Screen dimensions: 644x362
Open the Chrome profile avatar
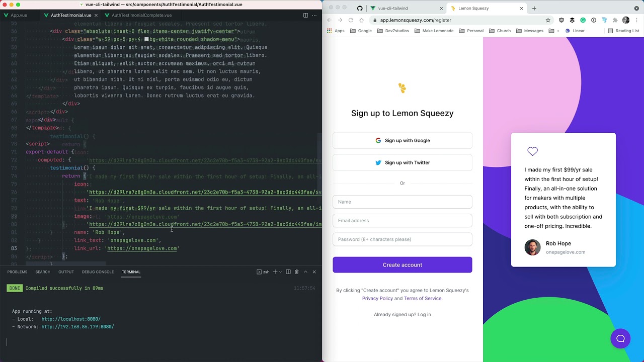click(626, 20)
